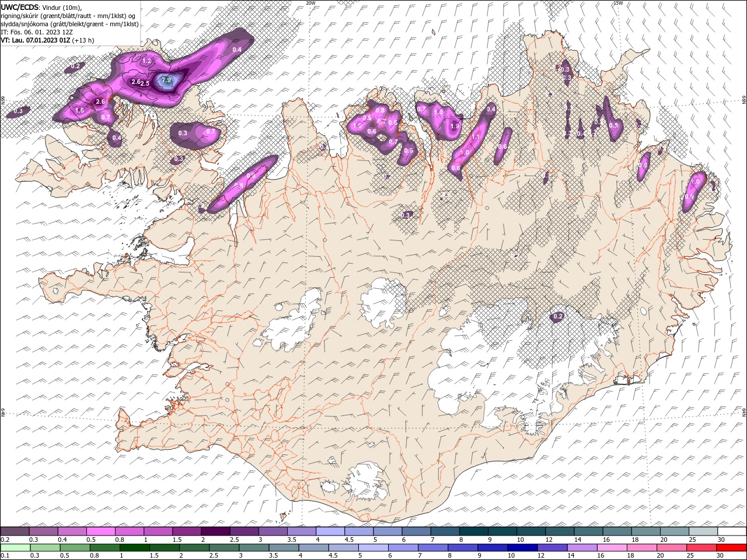The width and height of the screenshot is (747, 560).
Task: Pick the darkest purple swatch starting at 2 on the upper scale
Action: (x=215, y=531)
